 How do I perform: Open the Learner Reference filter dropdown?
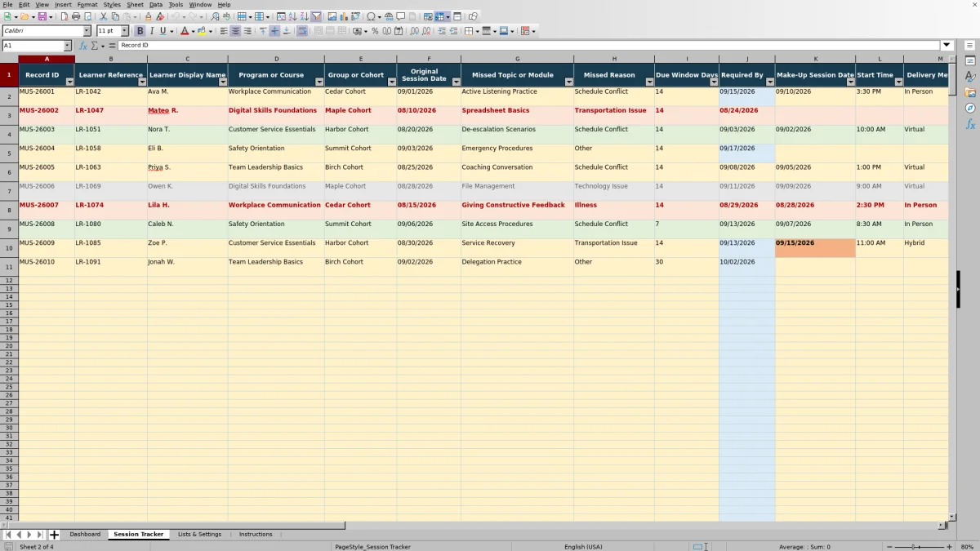coord(142,82)
